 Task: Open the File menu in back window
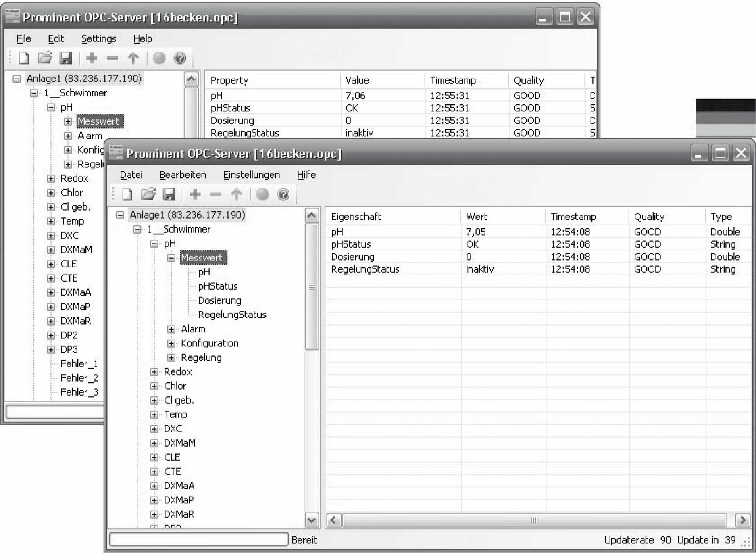(24, 38)
